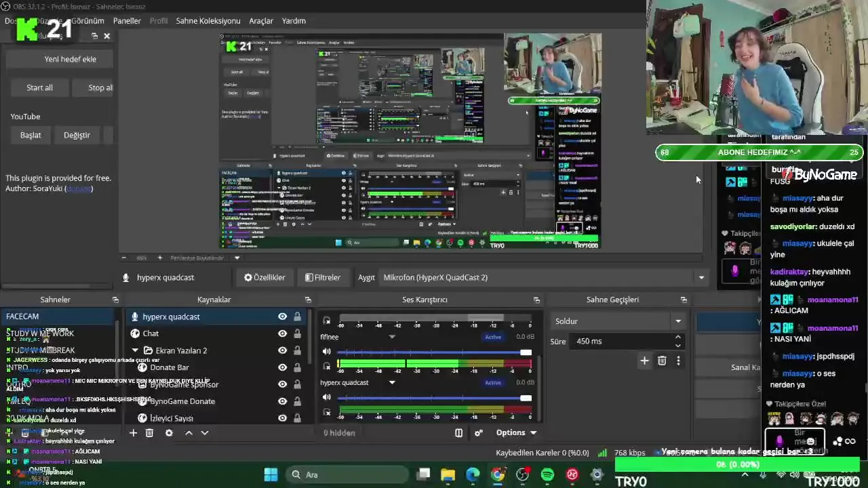Image resolution: width=868 pixels, height=488 pixels.
Task: Close the multi-stream plugin dock
Action: [106, 36]
